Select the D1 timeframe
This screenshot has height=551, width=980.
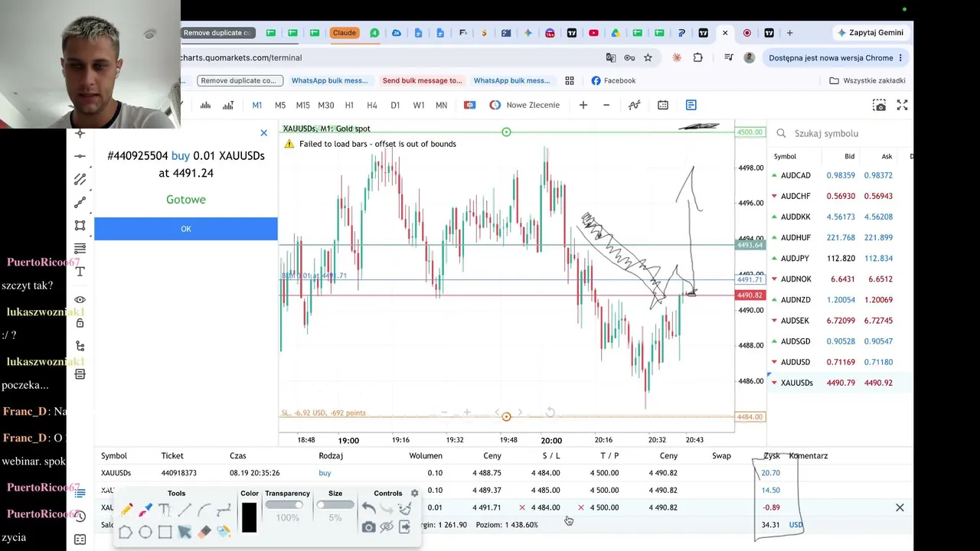395,105
